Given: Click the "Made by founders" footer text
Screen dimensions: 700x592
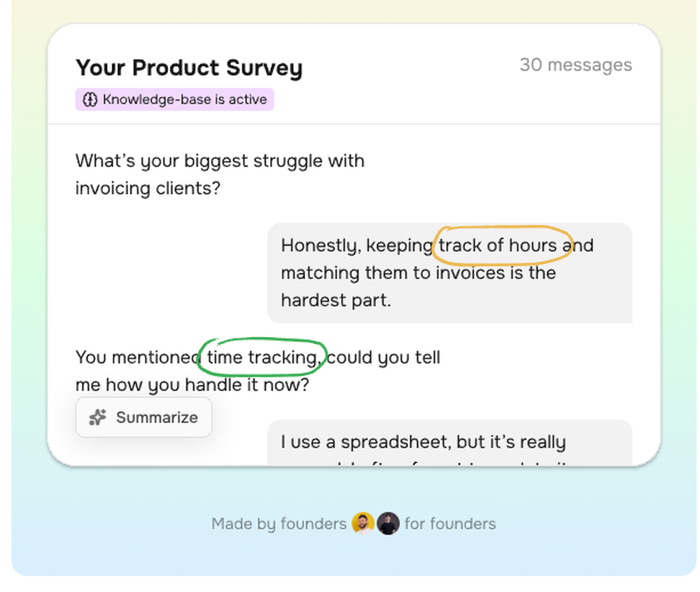Looking at the screenshot, I should [x=279, y=523].
